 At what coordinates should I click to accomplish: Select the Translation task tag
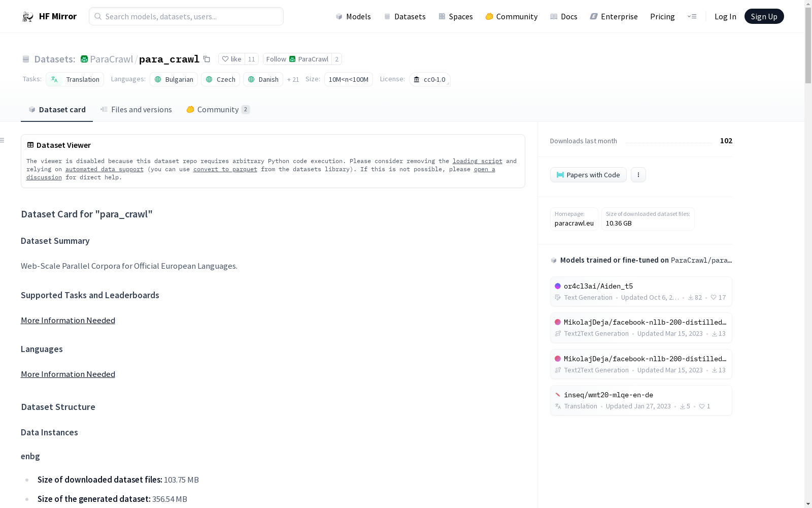tap(75, 79)
